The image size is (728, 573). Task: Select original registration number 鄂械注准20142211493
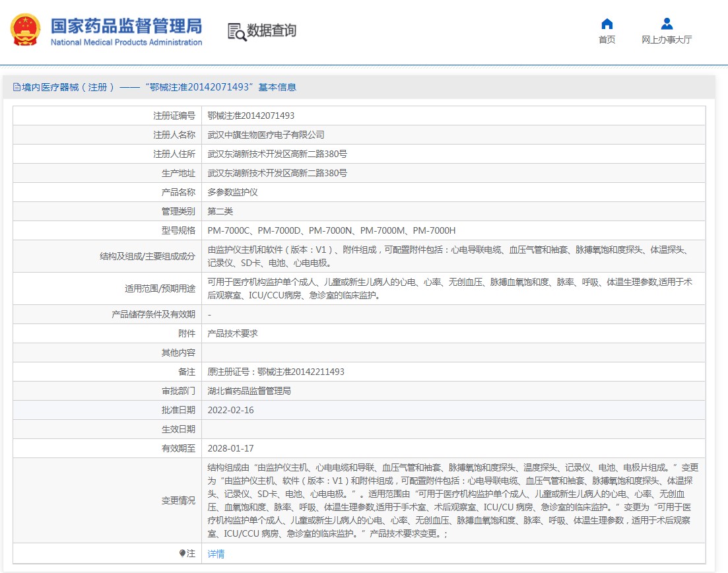coord(301,372)
